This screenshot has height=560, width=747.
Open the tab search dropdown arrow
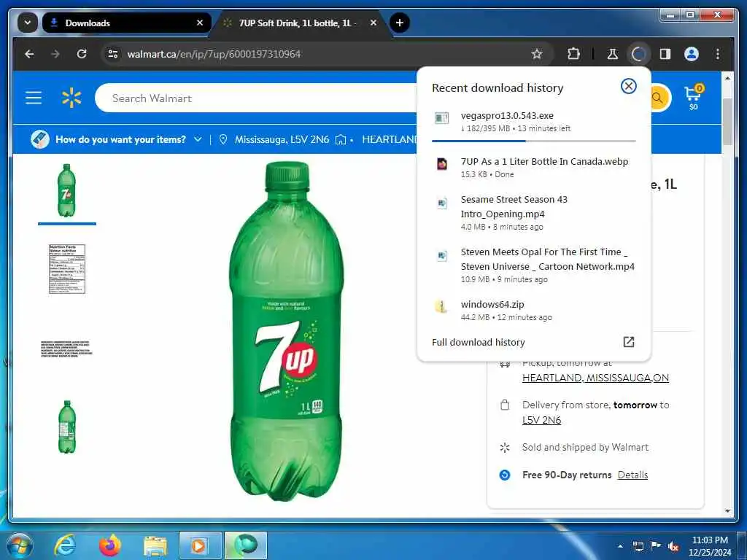[28, 23]
